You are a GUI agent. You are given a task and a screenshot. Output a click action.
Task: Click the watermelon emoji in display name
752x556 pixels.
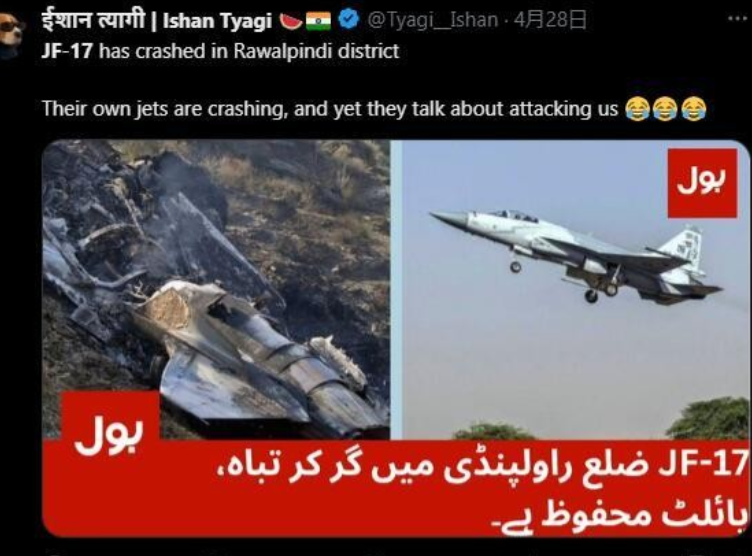point(290,21)
